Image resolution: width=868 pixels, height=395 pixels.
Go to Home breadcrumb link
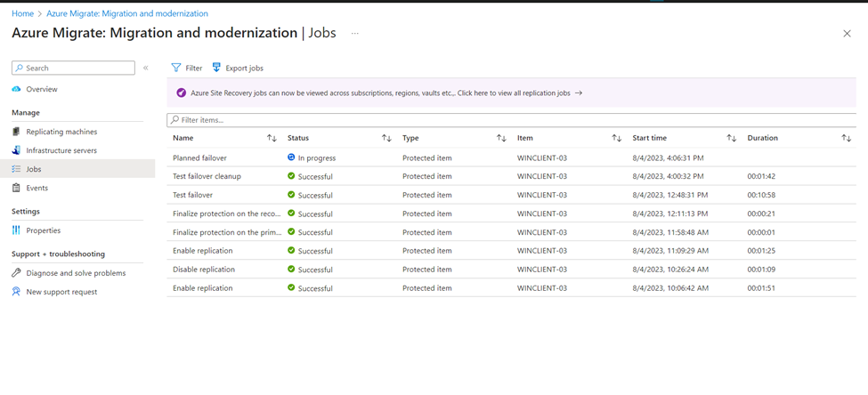point(22,13)
